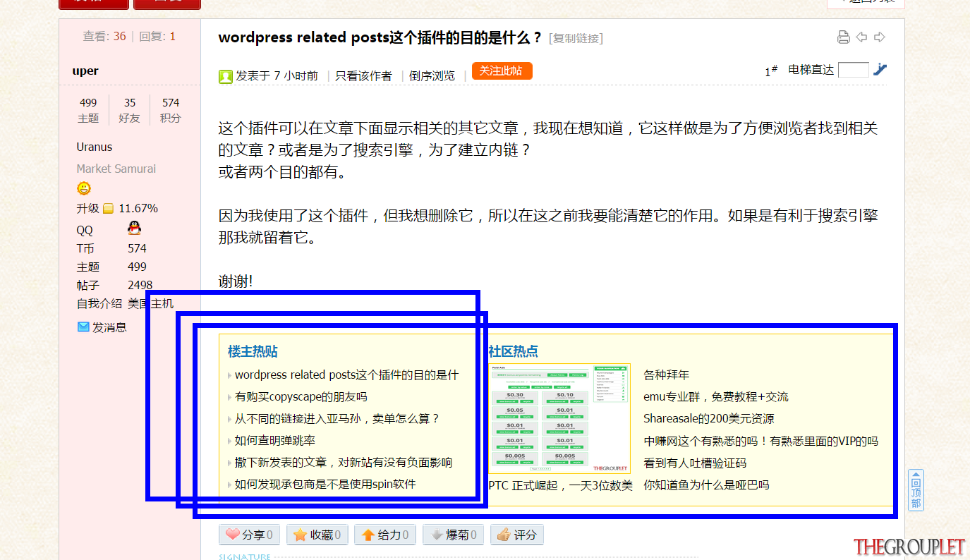Viewport: 970px width, 560px height.
Task: Click the 社区热点 PTC thumbnail image
Action: [559, 418]
